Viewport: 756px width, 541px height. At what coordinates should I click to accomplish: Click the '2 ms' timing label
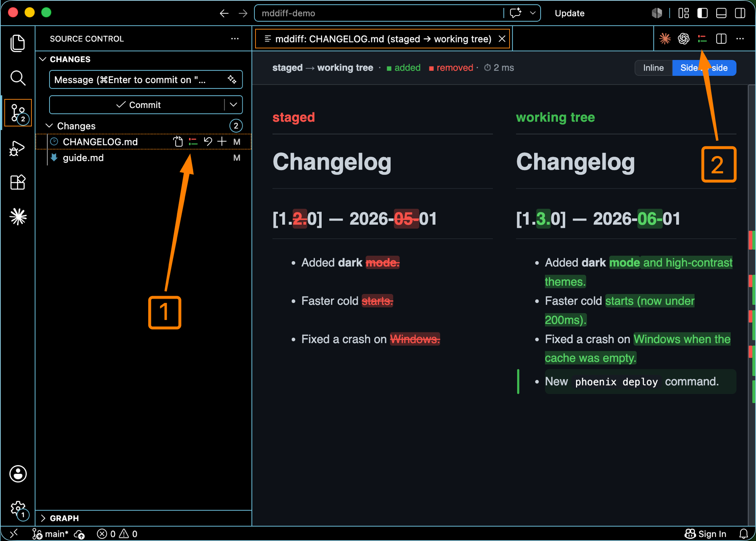(x=499, y=68)
